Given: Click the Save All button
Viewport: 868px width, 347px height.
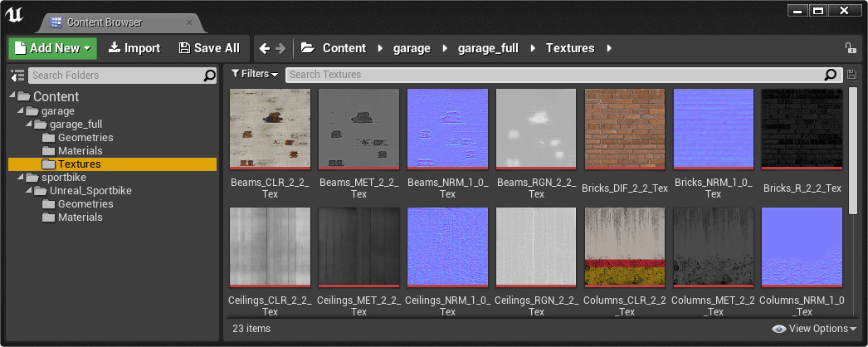Looking at the screenshot, I should click(209, 48).
